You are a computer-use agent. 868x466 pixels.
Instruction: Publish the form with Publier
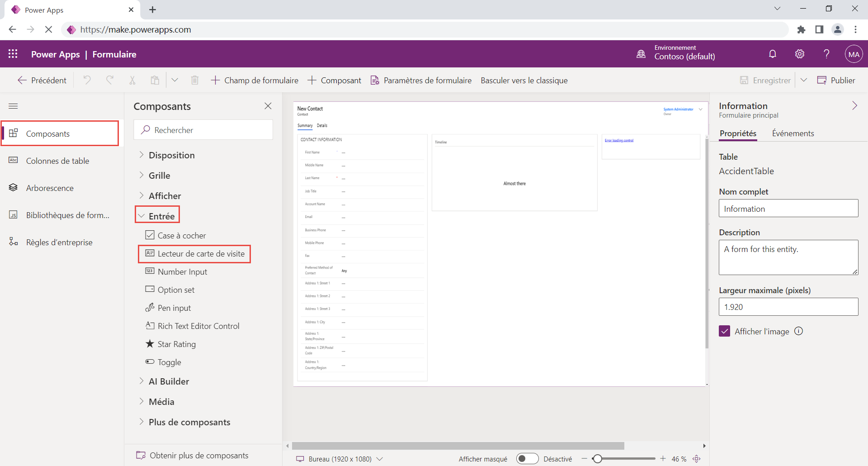836,80
